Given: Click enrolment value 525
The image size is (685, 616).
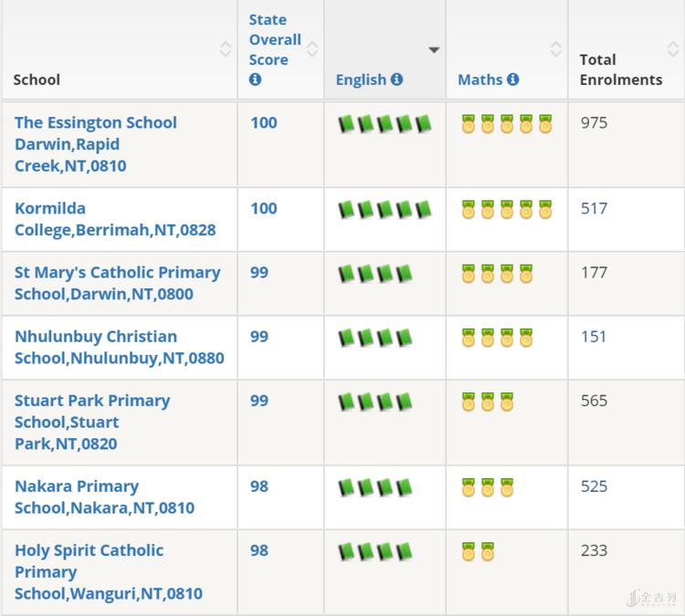Looking at the screenshot, I should 595,486.
